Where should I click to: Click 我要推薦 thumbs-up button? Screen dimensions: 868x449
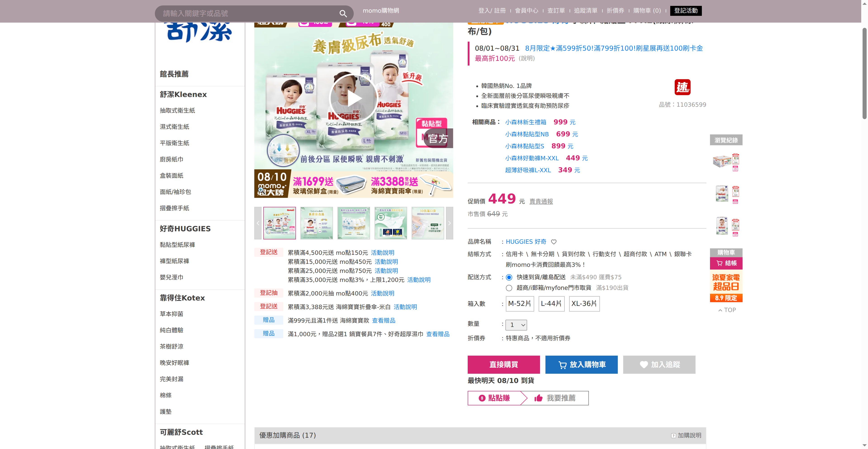coord(555,398)
